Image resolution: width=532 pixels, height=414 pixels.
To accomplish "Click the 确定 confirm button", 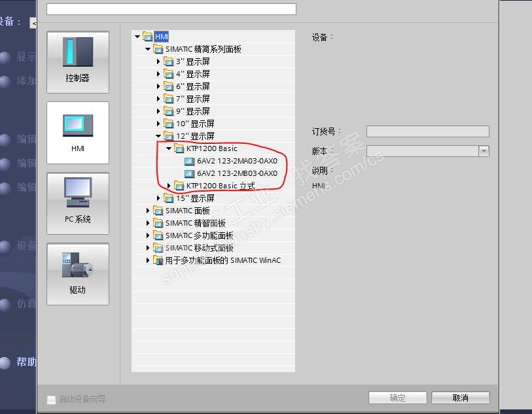I will coord(398,398).
